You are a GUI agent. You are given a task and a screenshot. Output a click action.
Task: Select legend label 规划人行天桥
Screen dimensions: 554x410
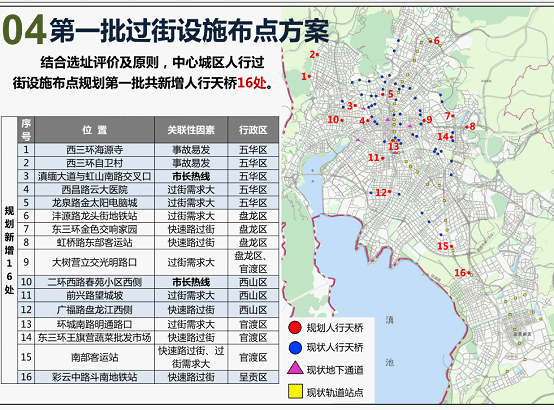[335, 328]
